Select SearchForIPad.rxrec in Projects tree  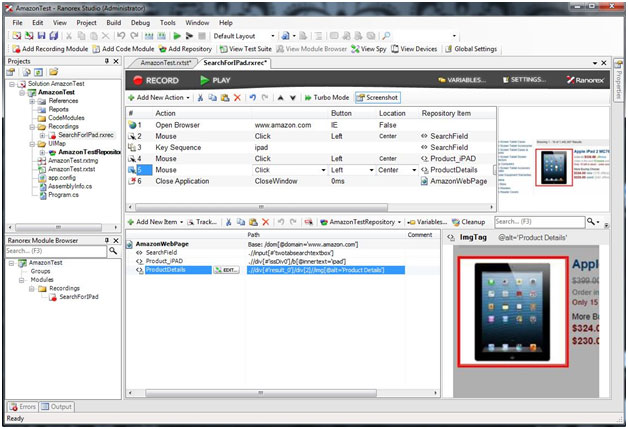[x=85, y=135]
